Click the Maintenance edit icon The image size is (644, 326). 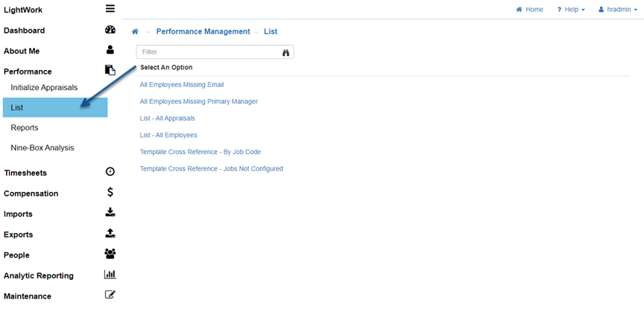pos(110,295)
